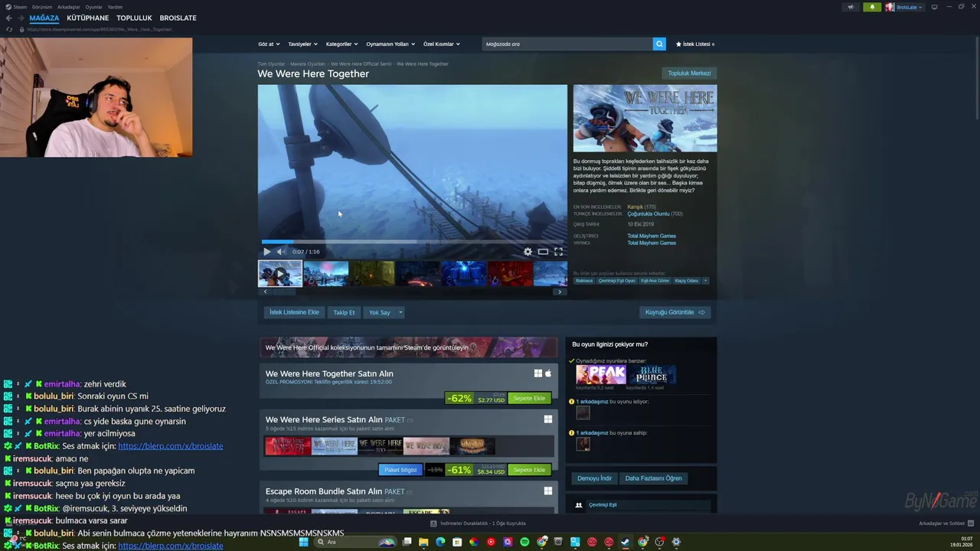Switch to the KÜTÜPHANE tab

88,18
